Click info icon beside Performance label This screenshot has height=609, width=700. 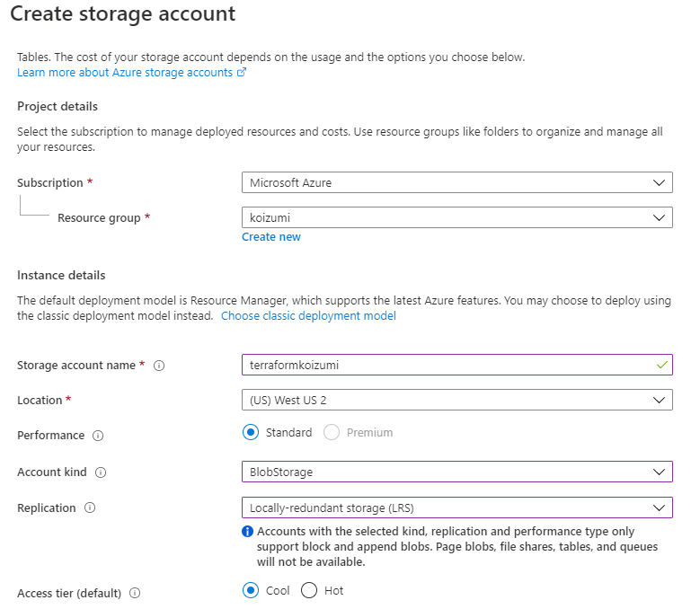click(x=98, y=436)
